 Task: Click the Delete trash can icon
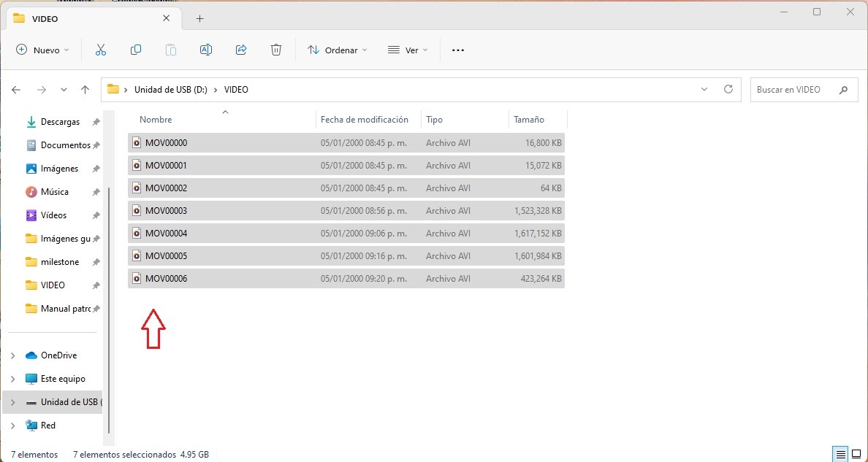(x=276, y=50)
